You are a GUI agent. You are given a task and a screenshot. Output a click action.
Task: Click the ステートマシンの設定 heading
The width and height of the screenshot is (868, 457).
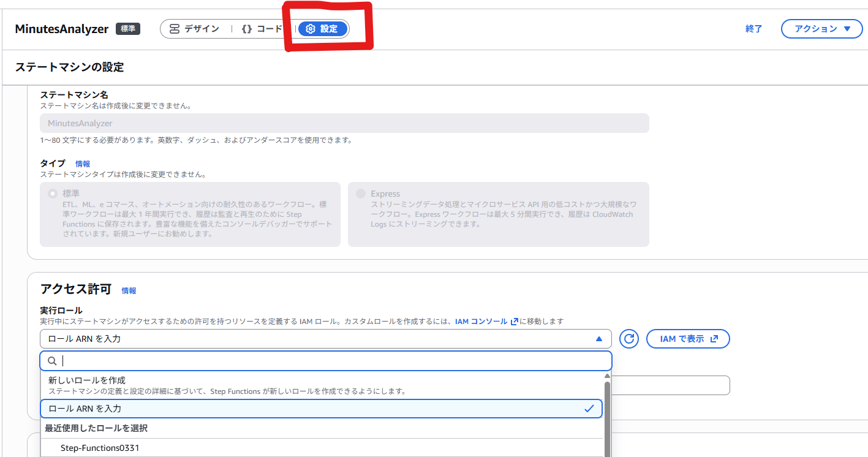pyautogui.click(x=69, y=67)
